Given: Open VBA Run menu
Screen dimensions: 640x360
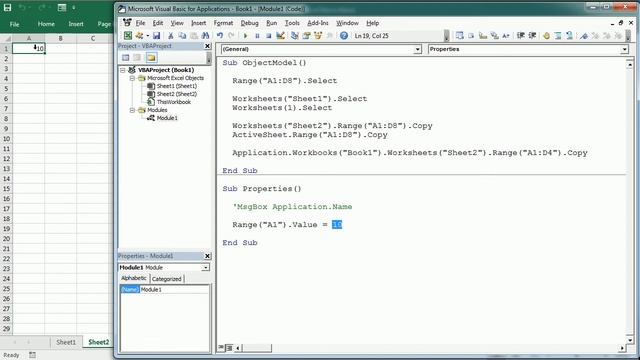Looking at the screenshot, I should click(271, 23).
